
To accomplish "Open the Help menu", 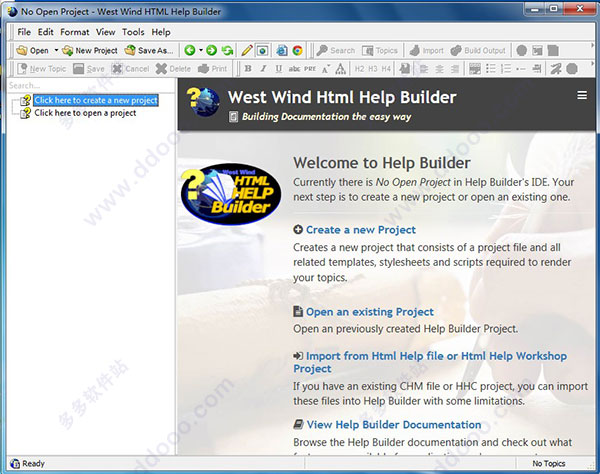I will [161, 32].
